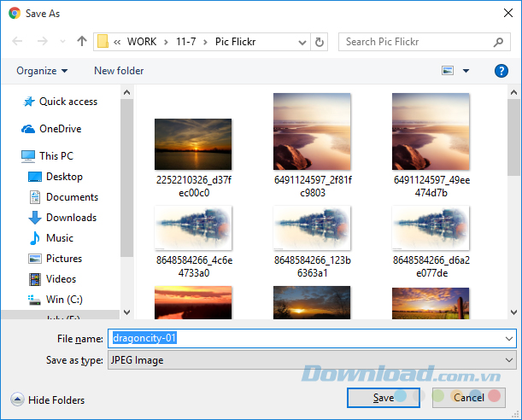Click the refresh icon beside address bar
Image resolution: width=522 pixels, height=420 pixels.
(x=320, y=41)
